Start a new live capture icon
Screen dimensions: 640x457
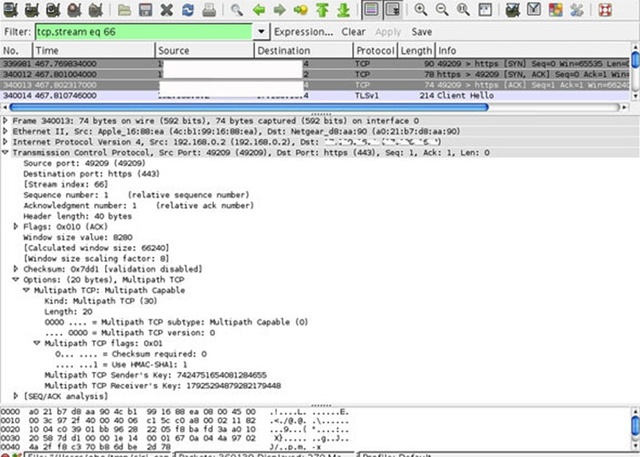[53, 9]
